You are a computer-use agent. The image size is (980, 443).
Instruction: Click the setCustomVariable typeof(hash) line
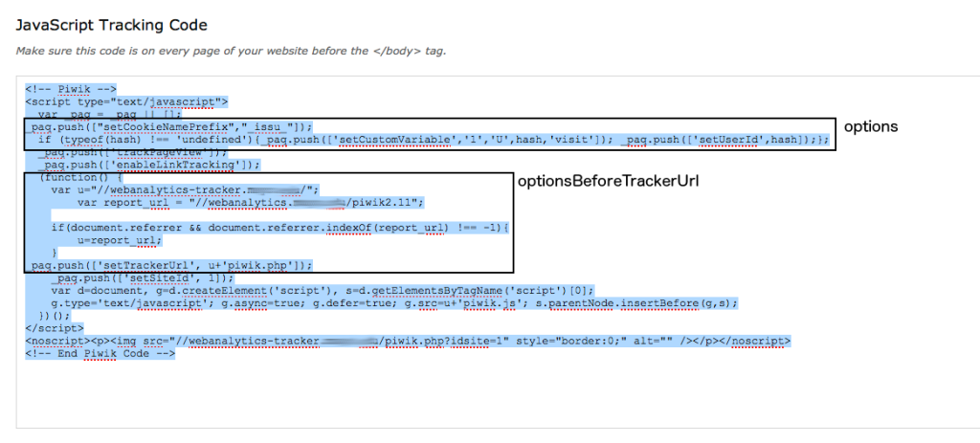[434, 140]
